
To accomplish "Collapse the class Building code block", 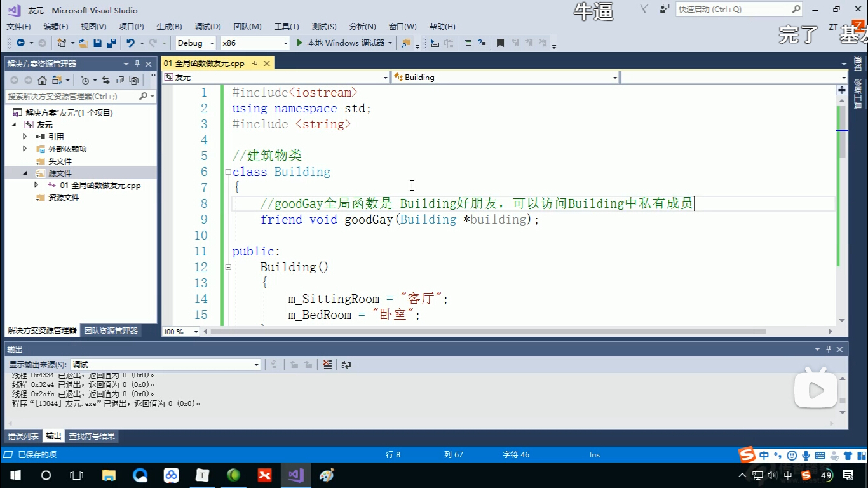I will tap(227, 172).
